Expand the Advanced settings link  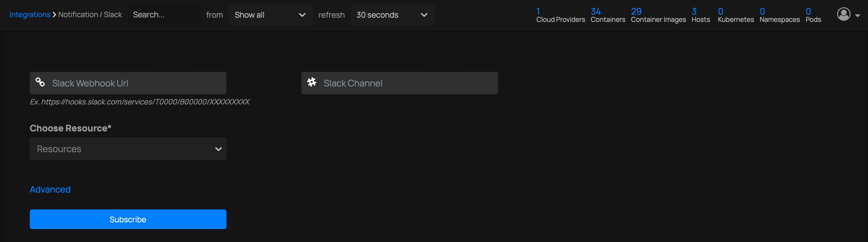click(x=50, y=189)
